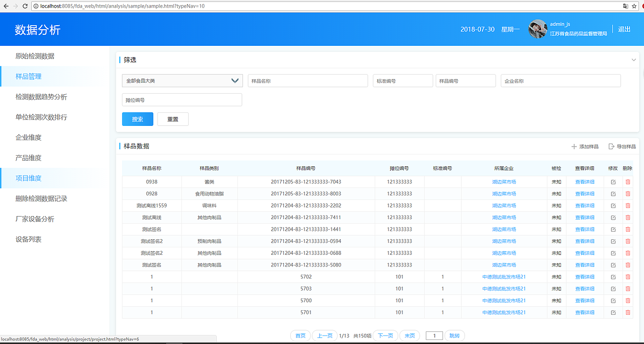Collapse the 筛选 filter panel chevron
The height and width of the screenshot is (344, 644).
pos(633,60)
